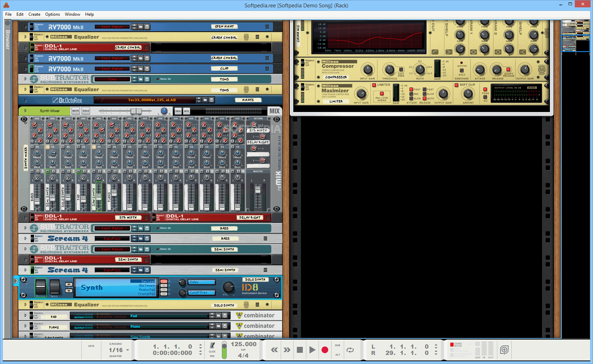Save the Pad combinator patch
The image size is (593, 364).
(x=225, y=316)
